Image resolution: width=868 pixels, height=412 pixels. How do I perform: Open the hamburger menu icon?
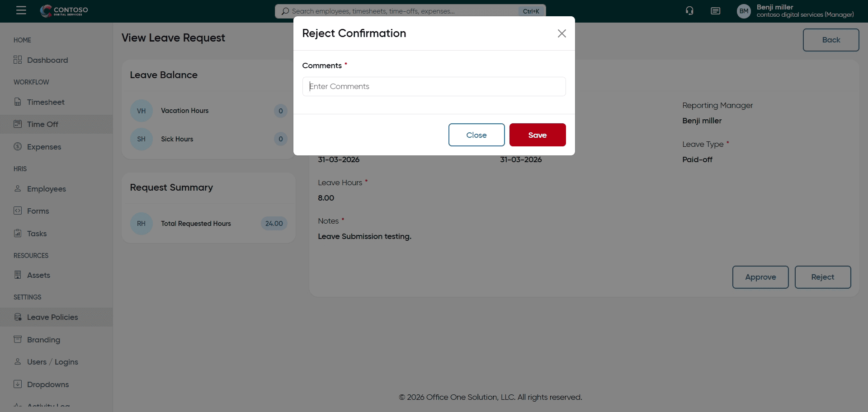click(x=21, y=10)
